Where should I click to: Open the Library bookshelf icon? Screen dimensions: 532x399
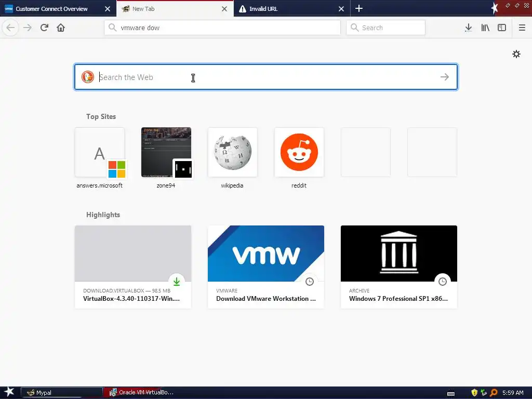tap(485, 28)
